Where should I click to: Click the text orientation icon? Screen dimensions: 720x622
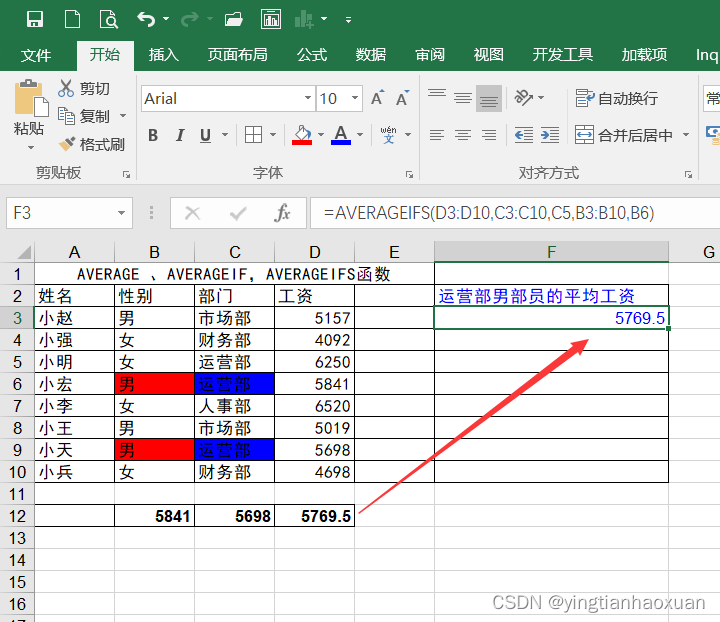tap(523, 98)
